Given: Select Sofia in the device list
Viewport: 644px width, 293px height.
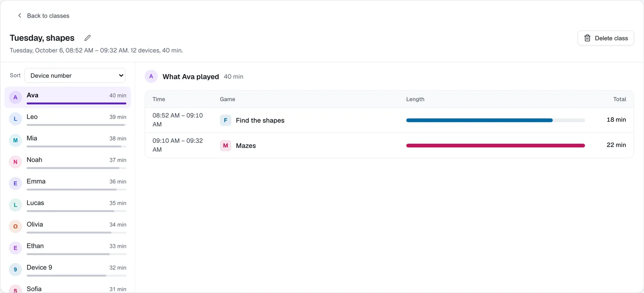Looking at the screenshot, I should (x=68, y=287).
